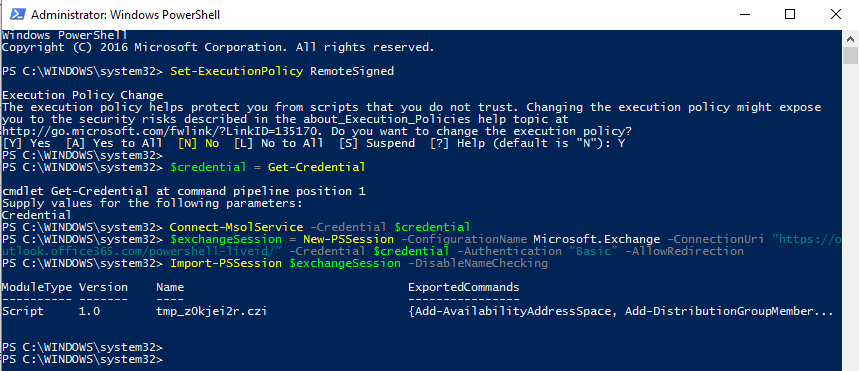The width and height of the screenshot is (859, 371).
Task: Click the highlighted '[N] No' option
Action: [x=198, y=144]
